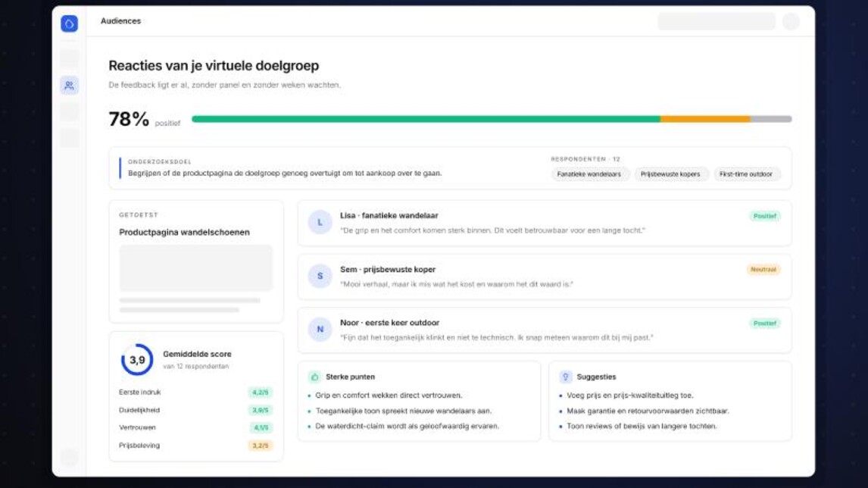Image resolution: width=868 pixels, height=488 pixels.
Task: Click the lightbulb Suggesties icon
Action: click(565, 377)
